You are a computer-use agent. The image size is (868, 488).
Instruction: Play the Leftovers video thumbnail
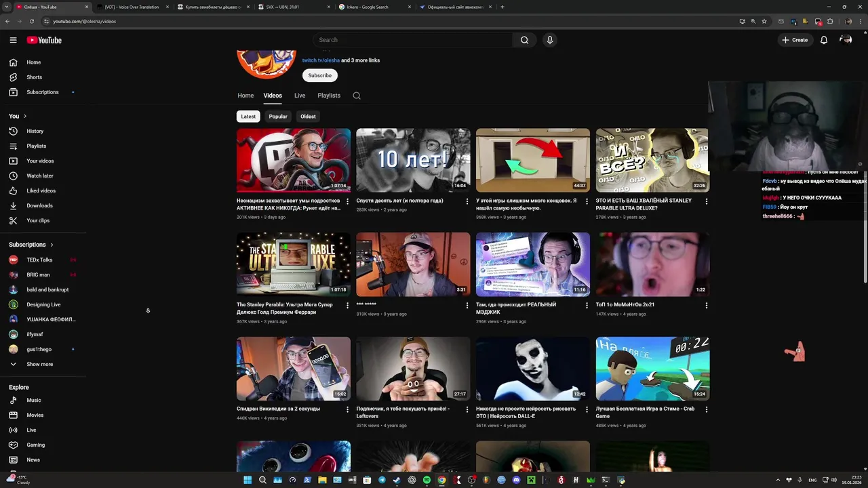click(x=413, y=369)
